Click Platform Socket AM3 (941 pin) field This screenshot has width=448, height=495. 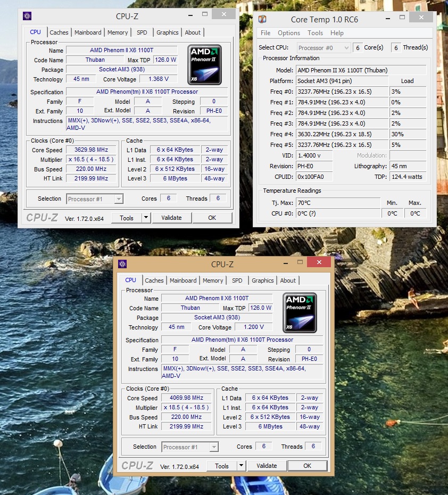342,81
